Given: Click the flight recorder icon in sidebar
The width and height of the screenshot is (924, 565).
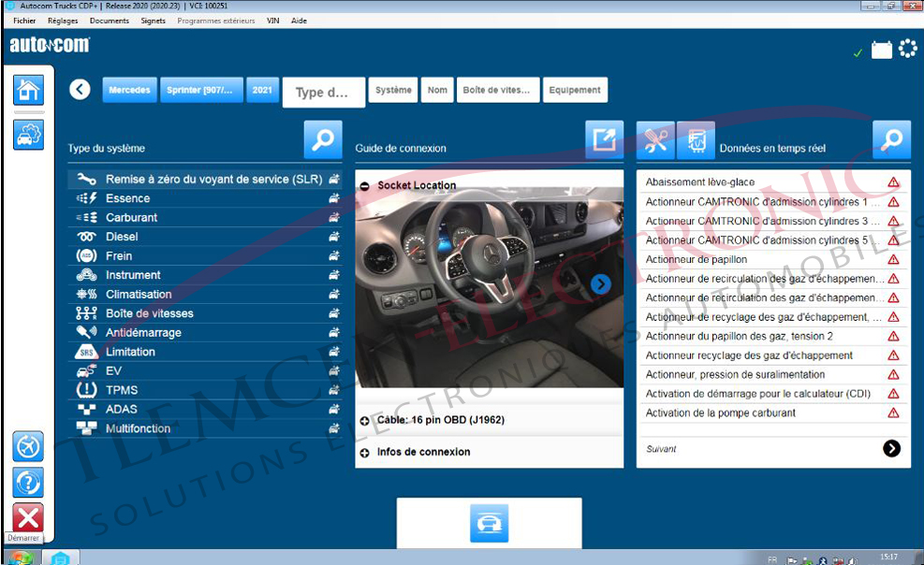Looking at the screenshot, I should point(28,446).
